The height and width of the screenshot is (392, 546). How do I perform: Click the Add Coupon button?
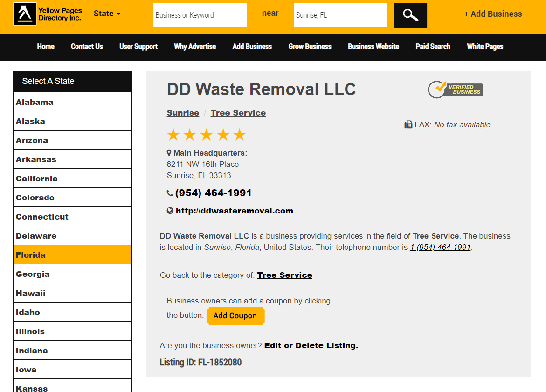tap(235, 316)
